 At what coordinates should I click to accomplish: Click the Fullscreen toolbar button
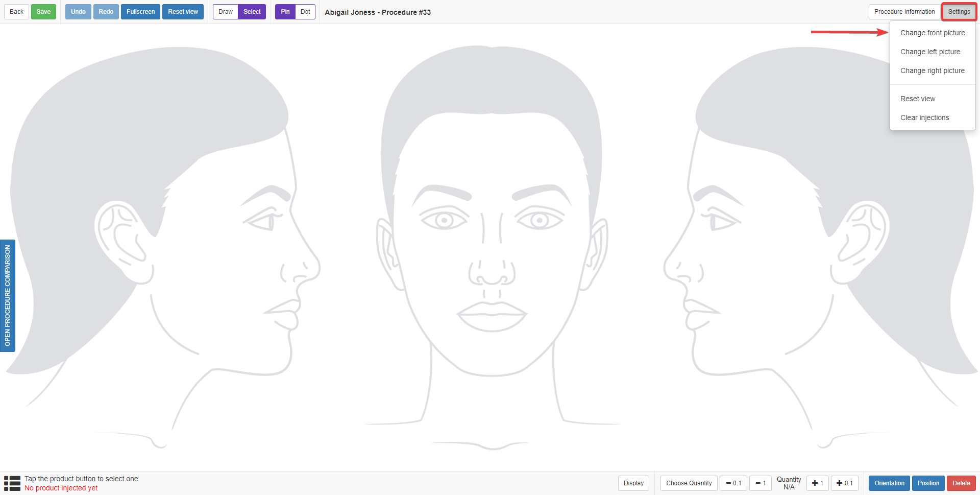tap(140, 12)
